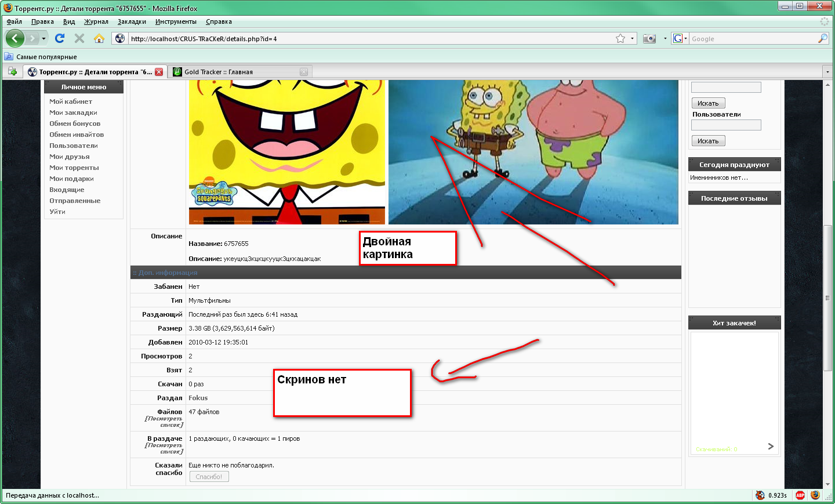Open Входящие messages

(x=67, y=190)
